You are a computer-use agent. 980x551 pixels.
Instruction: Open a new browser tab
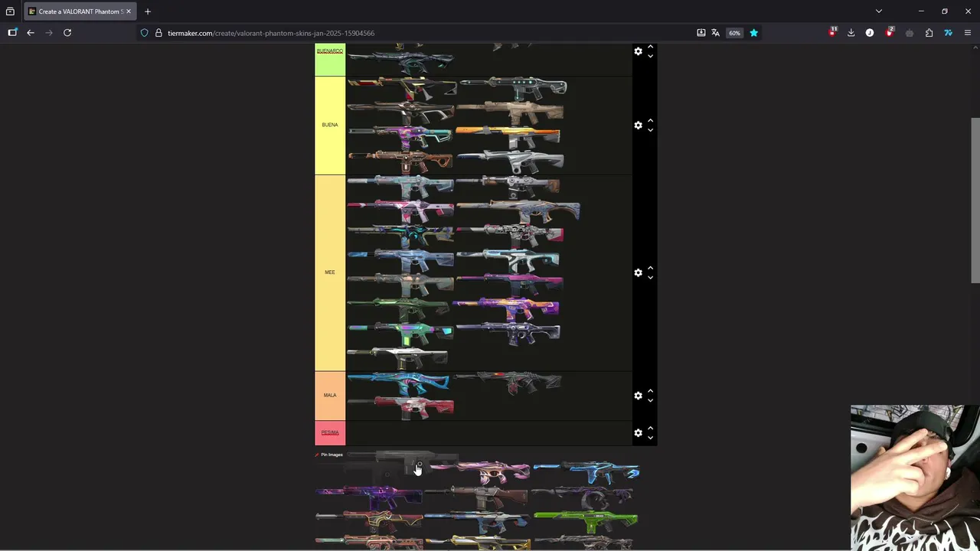[x=148, y=11]
